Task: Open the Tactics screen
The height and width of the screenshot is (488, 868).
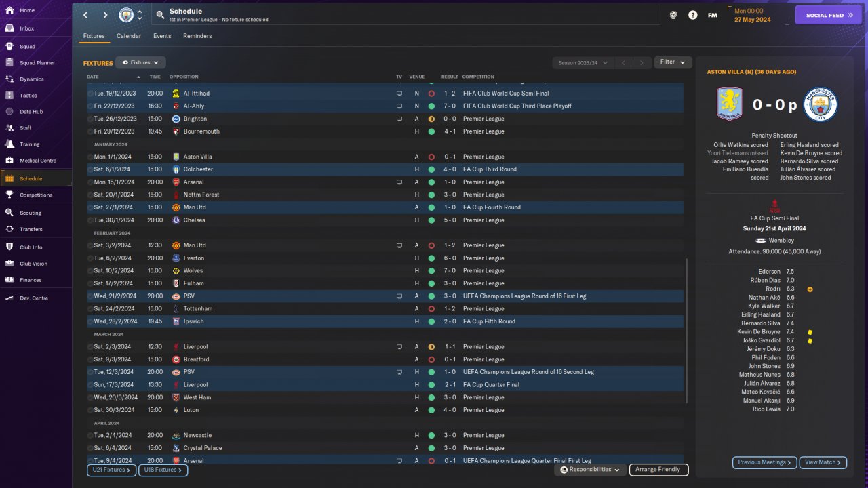Action: click(28, 96)
